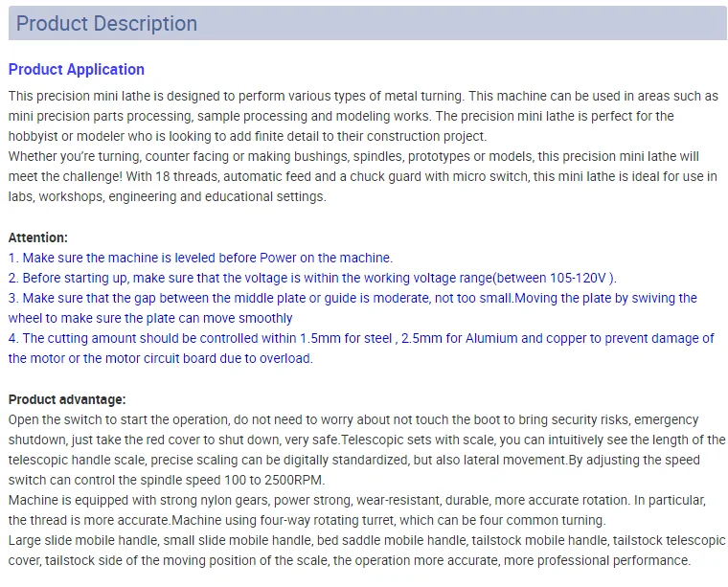Click the line mentioning 100 to 2500RPM
Viewport: 728px width, 587px height.
[x=167, y=480]
